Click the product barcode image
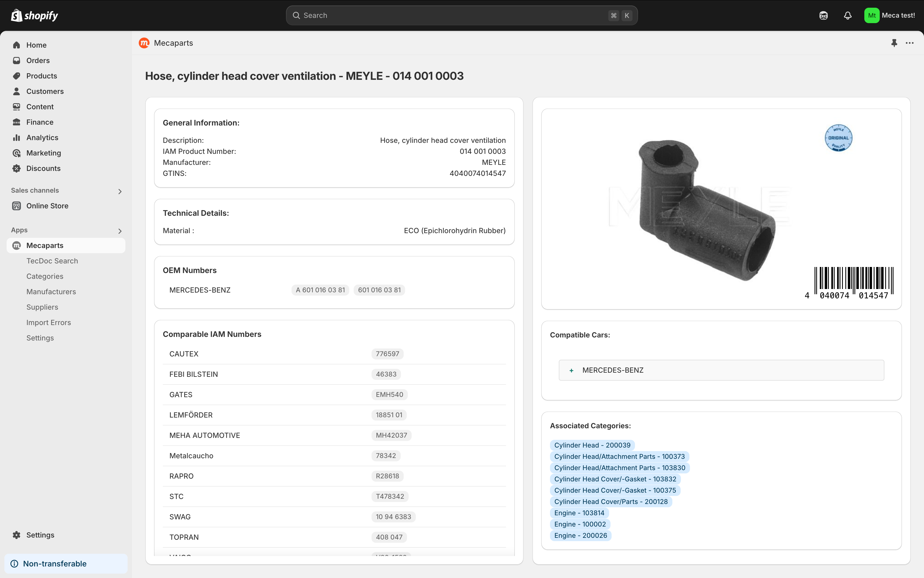This screenshot has width=924, height=578. pos(849,283)
